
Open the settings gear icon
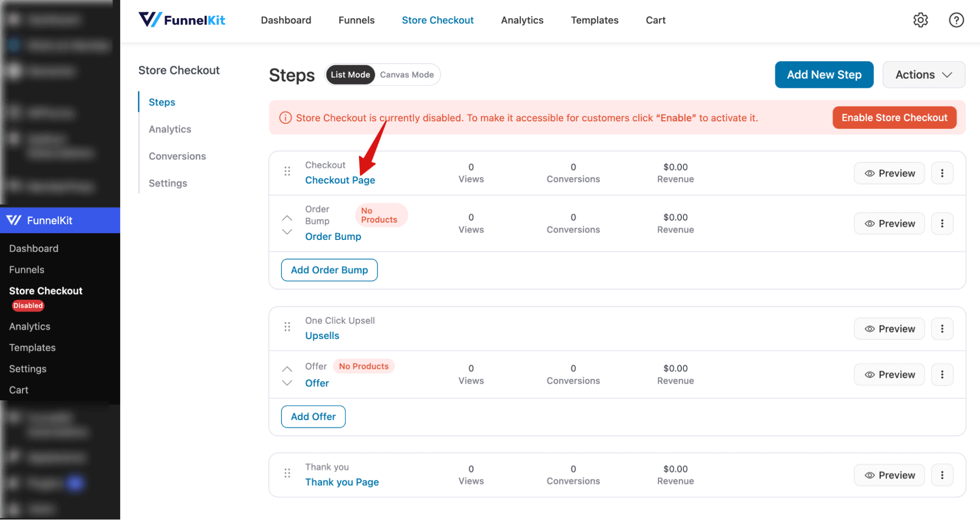920,20
